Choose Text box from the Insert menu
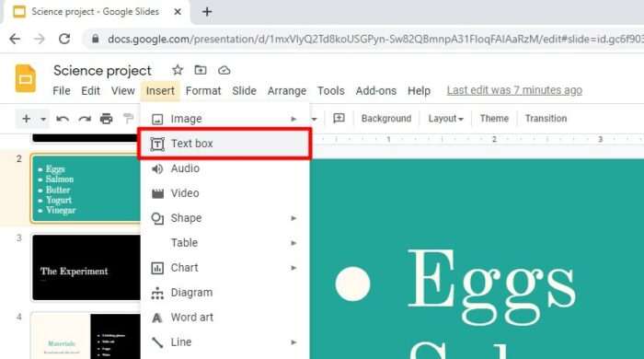644x359 pixels. (224, 144)
